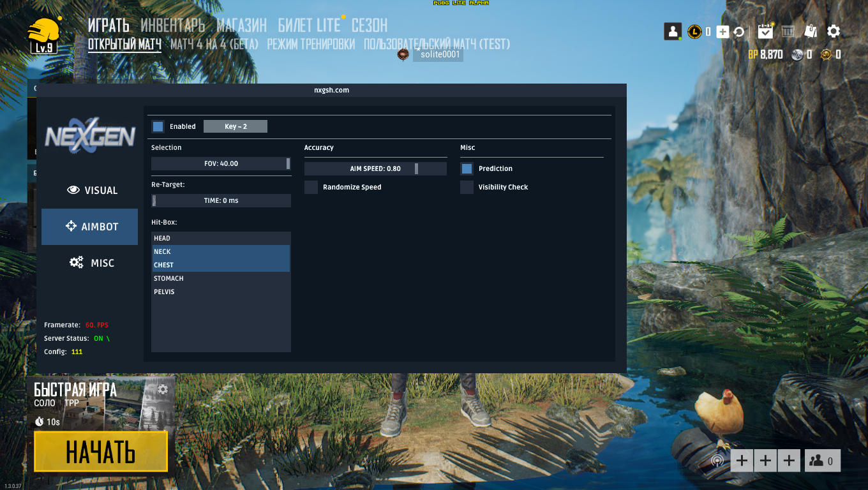Click the silver coin currency icon
This screenshot has width=868, height=490.
797,55
